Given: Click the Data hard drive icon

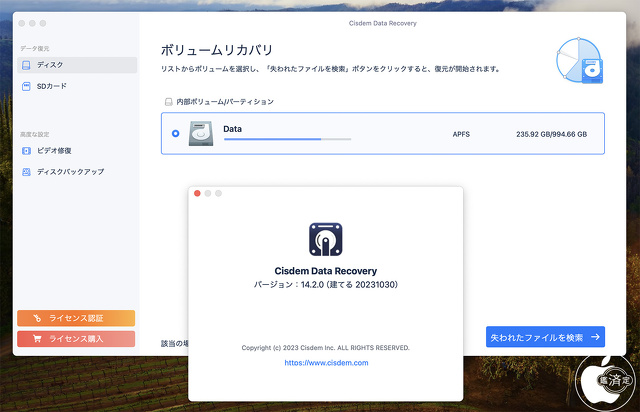Looking at the screenshot, I should pos(201,134).
